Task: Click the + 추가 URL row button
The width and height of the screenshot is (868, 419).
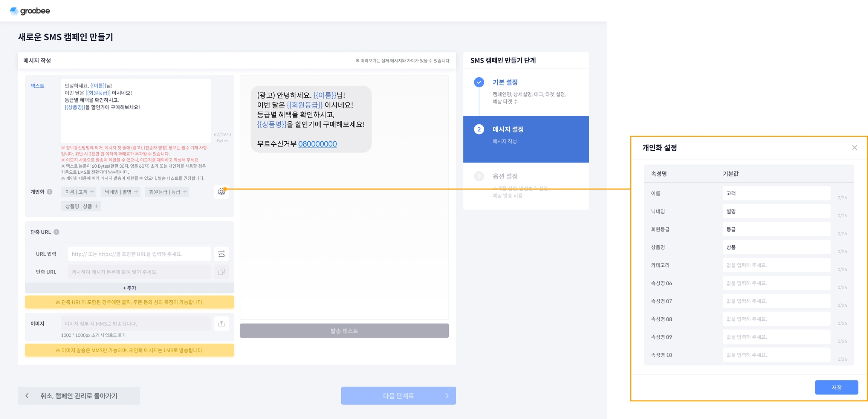Action: (x=130, y=288)
